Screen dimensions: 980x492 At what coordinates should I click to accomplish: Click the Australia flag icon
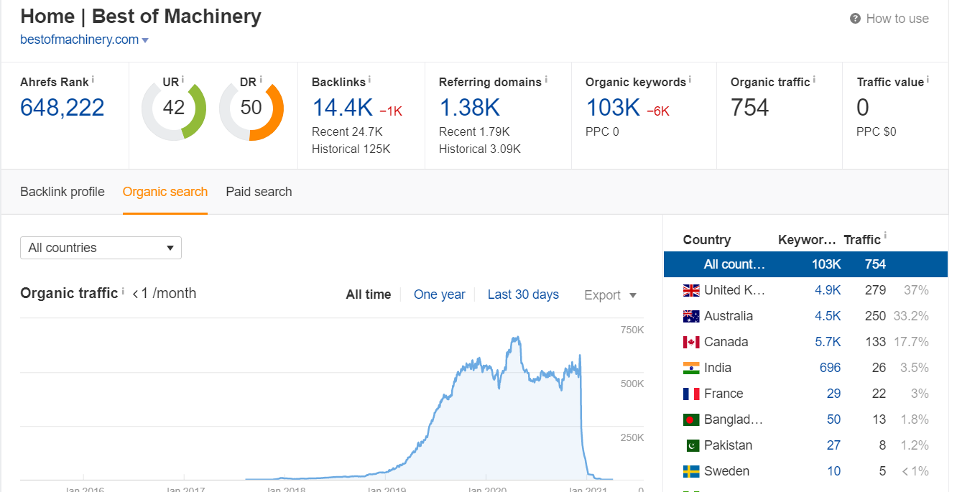(691, 316)
